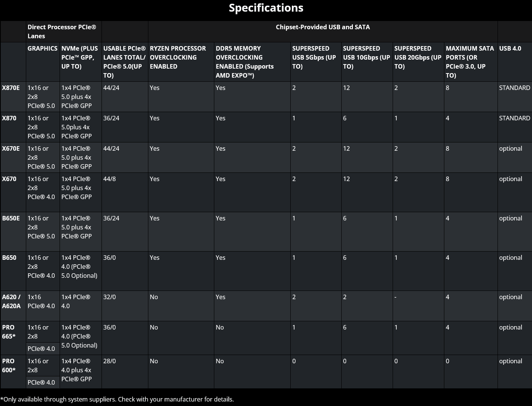Click the B650E row header
This screenshot has height=406, width=532.
pos(11,218)
